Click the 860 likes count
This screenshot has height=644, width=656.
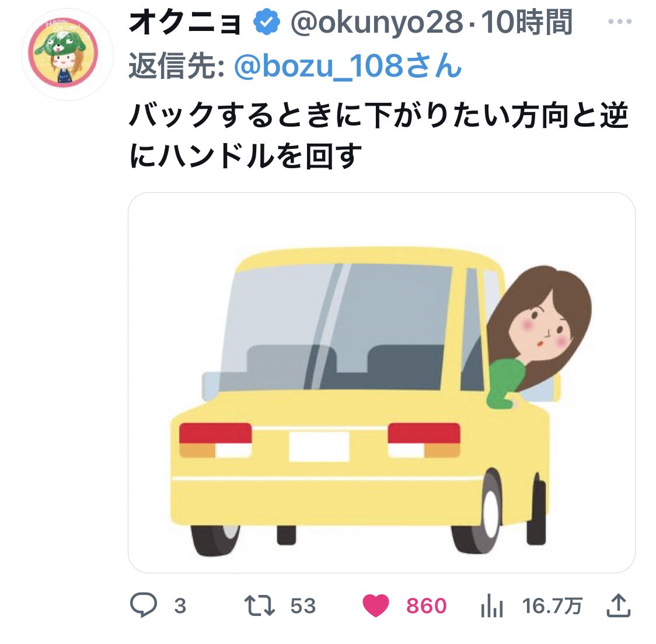click(x=426, y=606)
